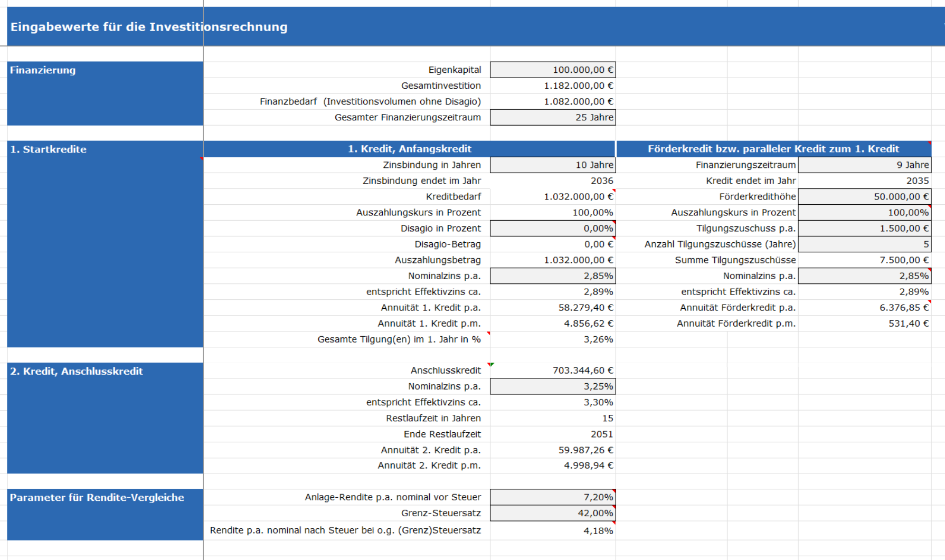Click the Förderkredit Finanzierungszeitraum cell 9 Jahre

[864, 165]
